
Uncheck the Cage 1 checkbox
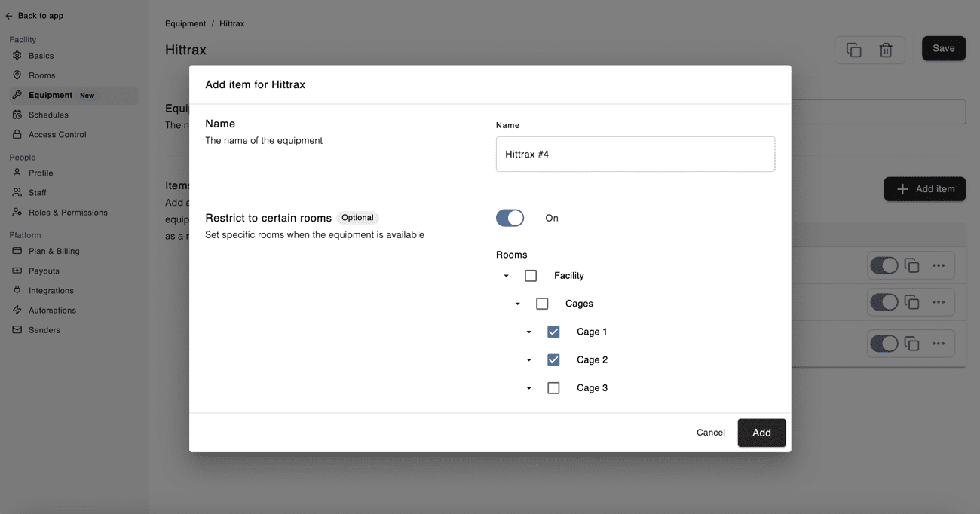pyautogui.click(x=553, y=332)
